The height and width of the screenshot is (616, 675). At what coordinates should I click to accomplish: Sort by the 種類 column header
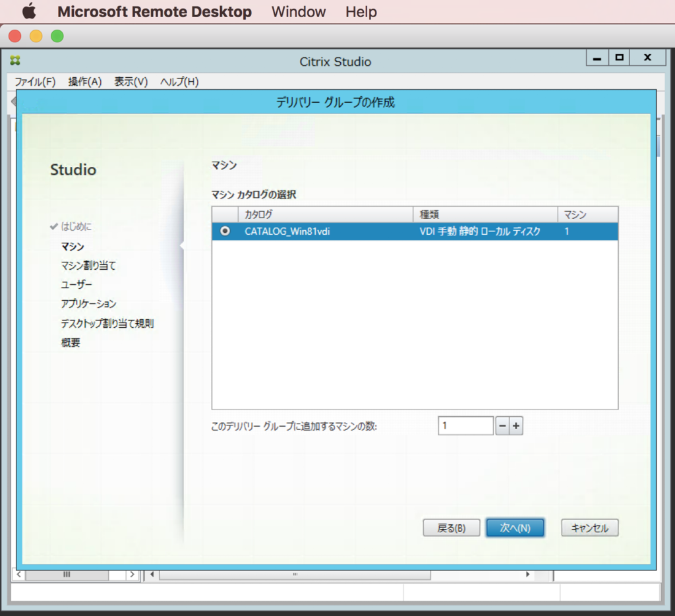[485, 214]
